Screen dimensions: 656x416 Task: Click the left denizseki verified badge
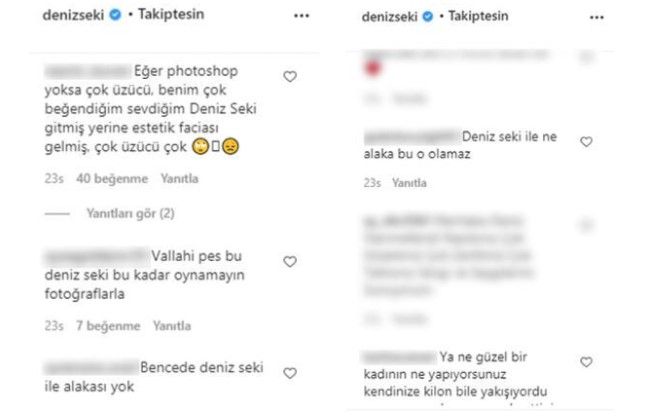[x=115, y=15]
